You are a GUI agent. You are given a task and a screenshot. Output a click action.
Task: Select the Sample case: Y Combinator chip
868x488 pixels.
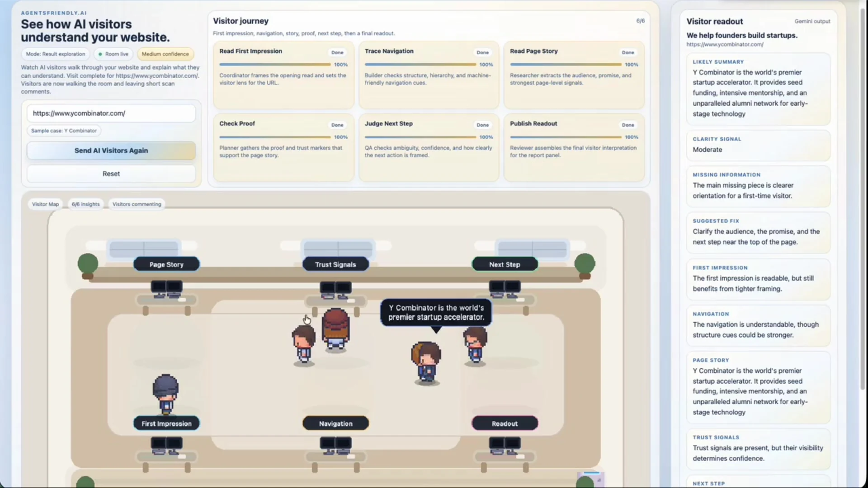pyautogui.click(x=64, y=131)
